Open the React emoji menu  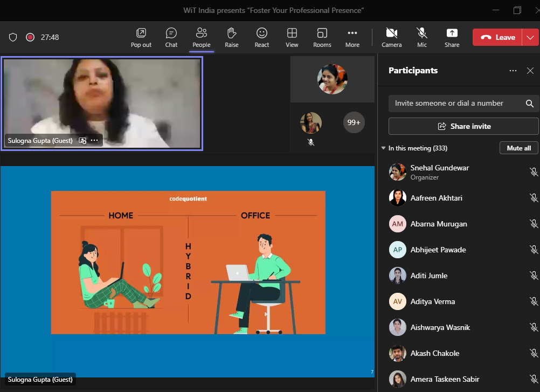coord(262,37)
